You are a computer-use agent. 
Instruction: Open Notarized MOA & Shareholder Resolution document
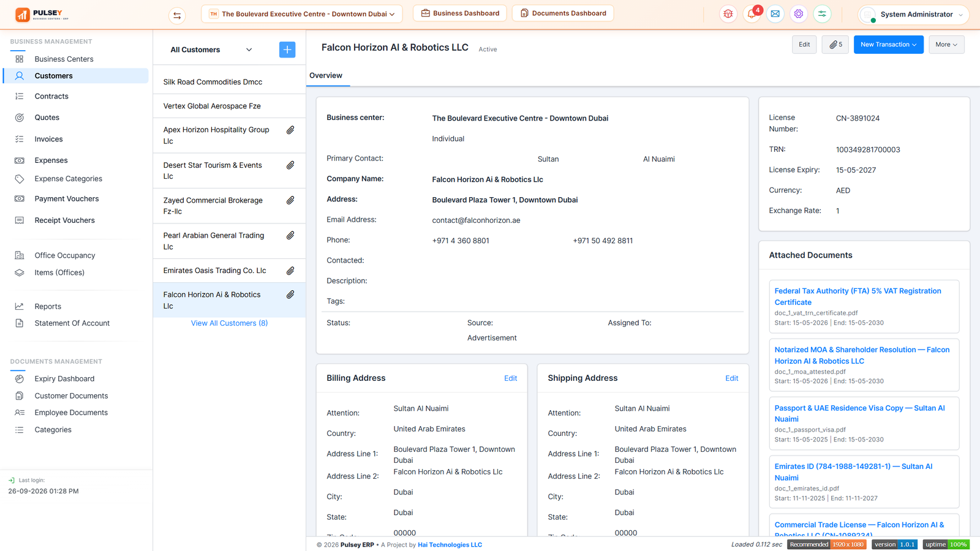coord(862,356)
